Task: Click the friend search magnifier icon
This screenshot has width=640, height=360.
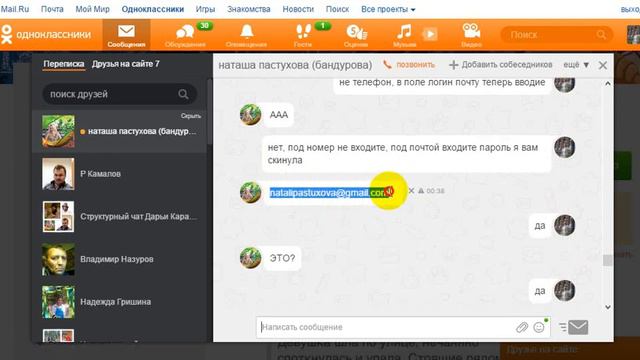Action: tap(183, 94)
